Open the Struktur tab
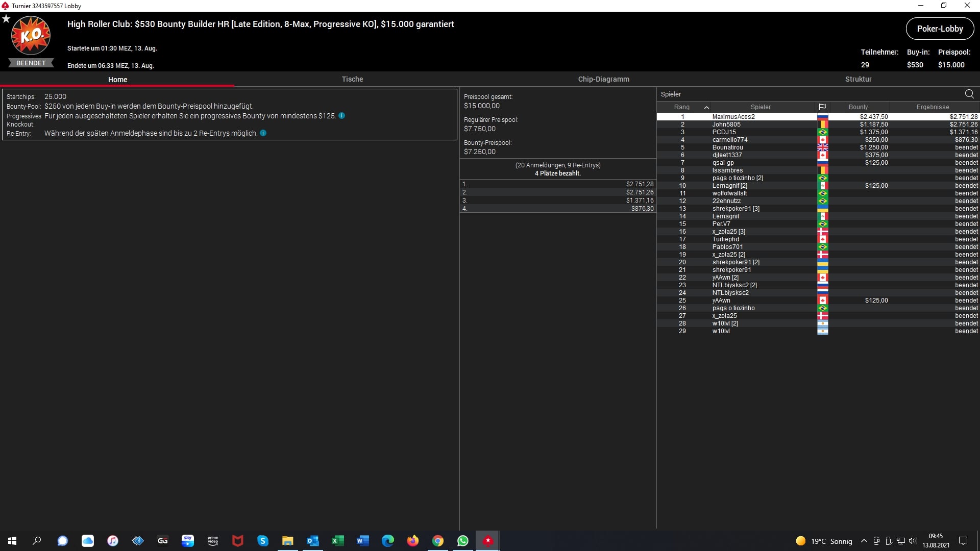The width and height of the screenshot is (980, 551). pos(858,79)
